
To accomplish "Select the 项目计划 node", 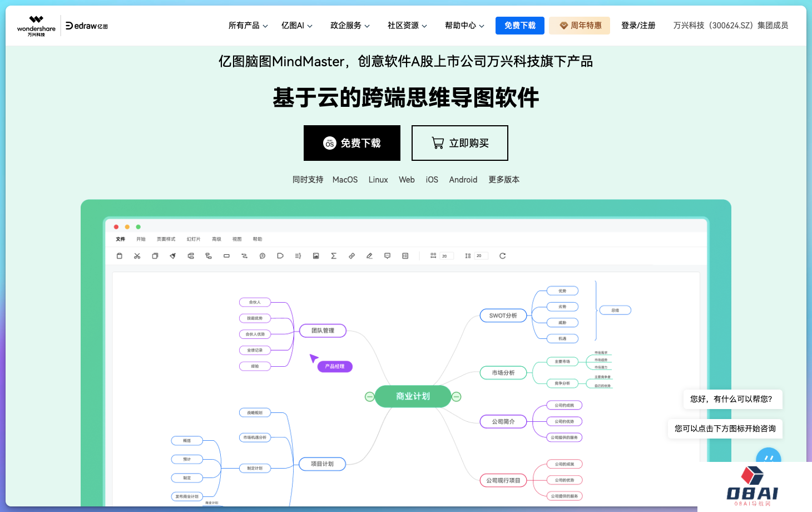I will pos(322,464).
